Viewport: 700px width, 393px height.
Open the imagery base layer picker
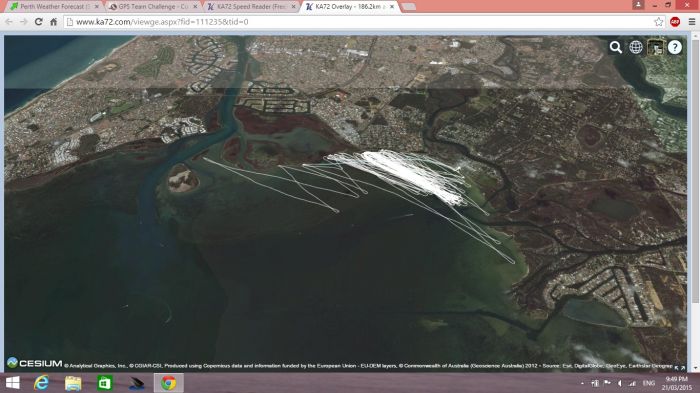pyautogui.click(x=655, y=47)
